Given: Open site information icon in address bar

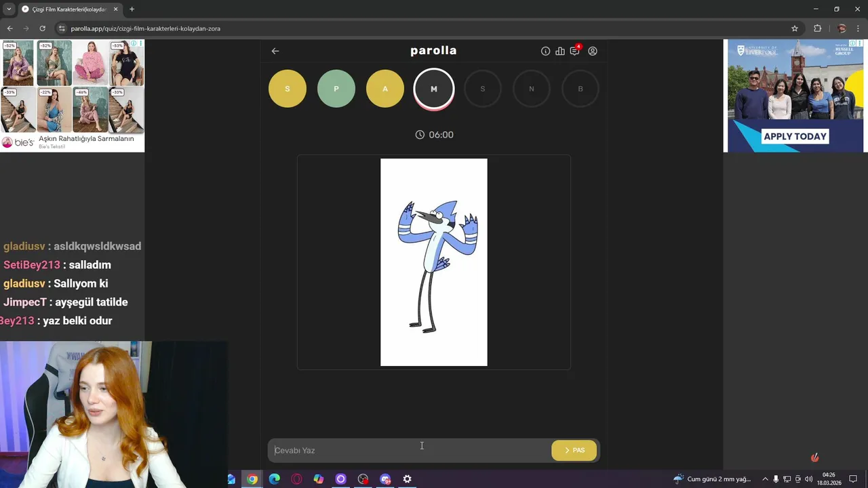Looking at the screenshot, I should [62, 28].
